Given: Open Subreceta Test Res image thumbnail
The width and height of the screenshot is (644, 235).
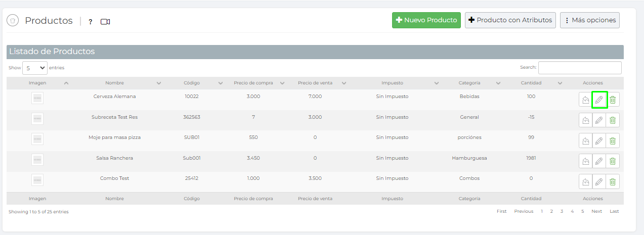Looking at the screenshot, I should click(37, 119).
